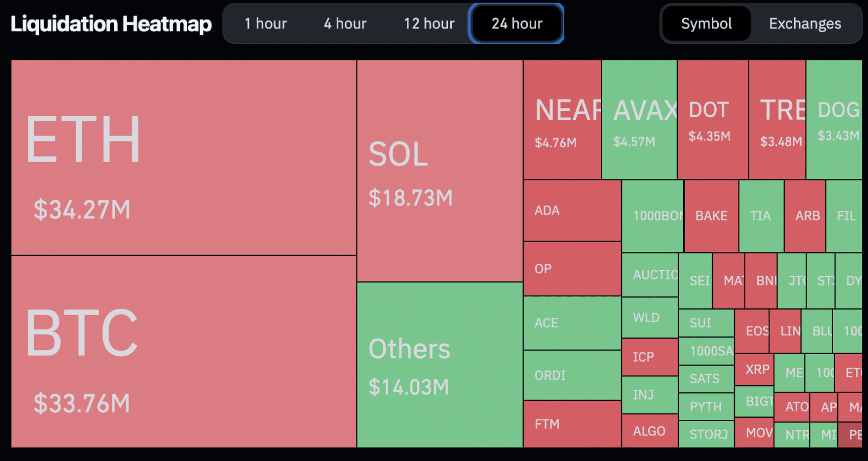The height and width of the screenshot is (461, 868).
Task: Click the ADA heatmap cell
Action: (572, 211)
